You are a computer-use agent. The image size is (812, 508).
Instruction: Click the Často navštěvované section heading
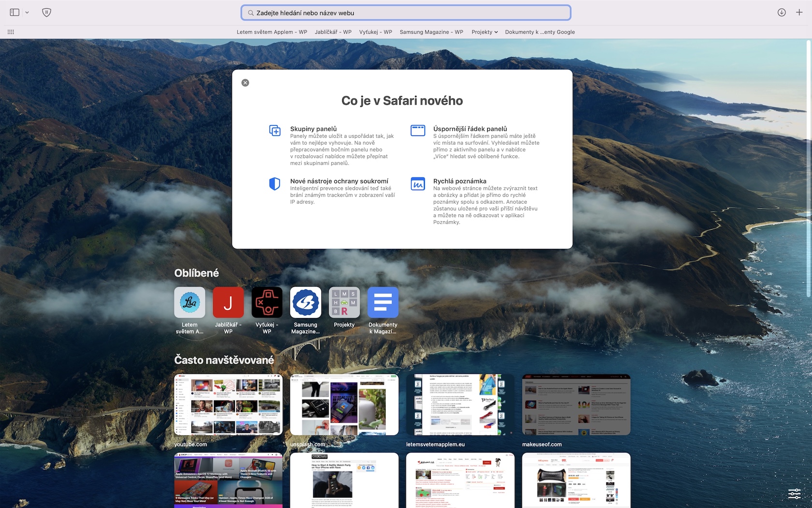(x=224, y=360)
